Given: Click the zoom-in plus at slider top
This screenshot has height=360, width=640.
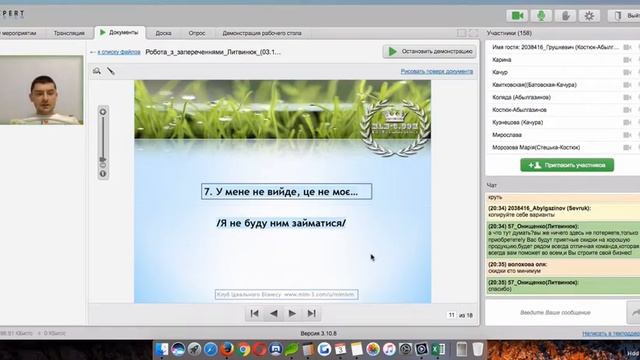Looking at the screenshot, I should pyautogui.click(x=103, y=112).
